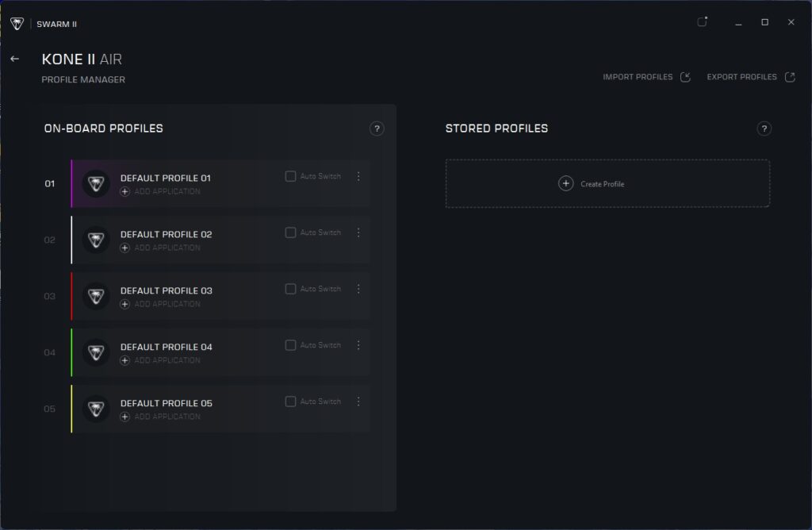Click the plus icon in Create Profile
This screenshot has height=530, width=812.
[565, 184]
